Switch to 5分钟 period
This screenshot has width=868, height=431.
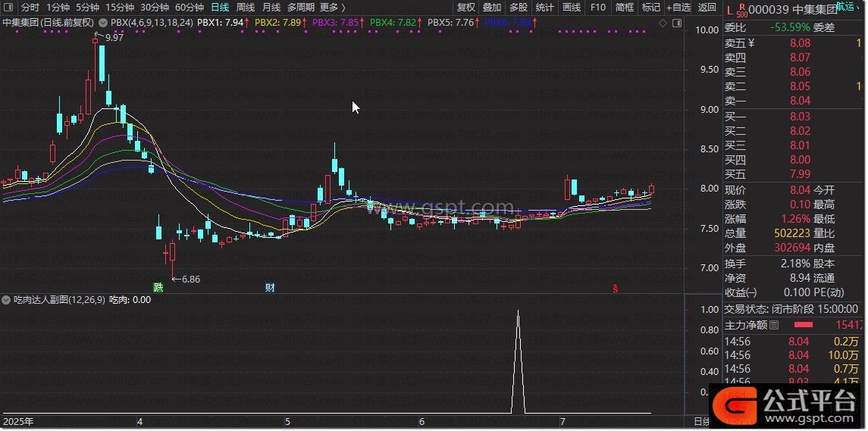(x=87, y=7)
